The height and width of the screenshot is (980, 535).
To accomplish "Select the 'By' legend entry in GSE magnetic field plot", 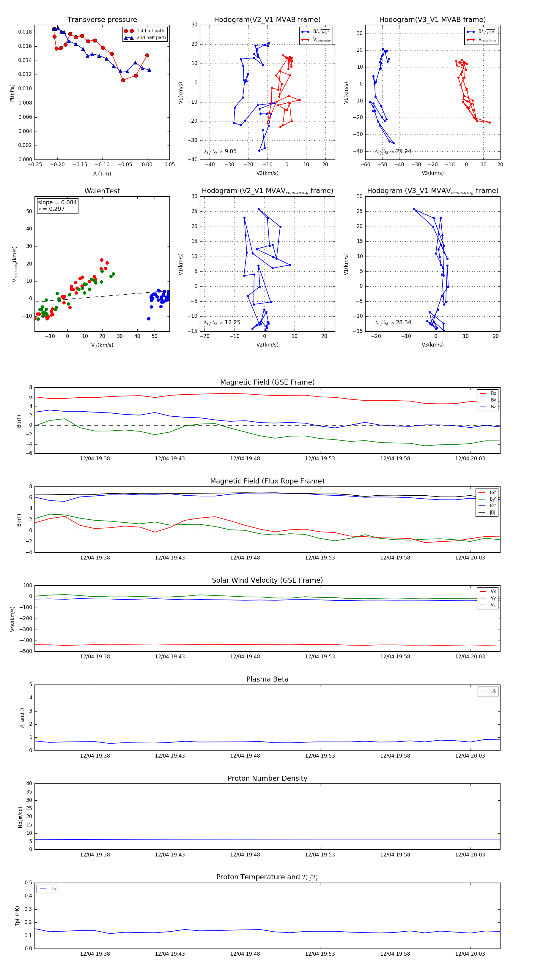I will [488, 400].
